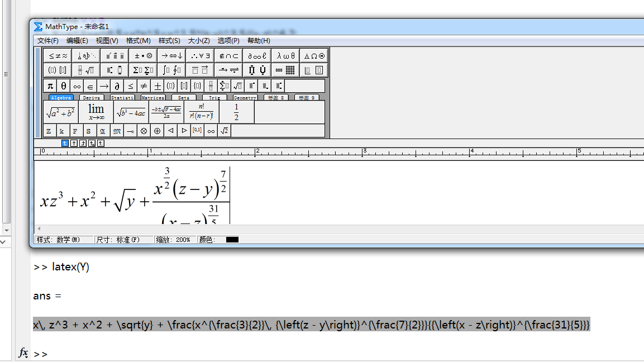Switch to the Derivs tab

(91, 97)
